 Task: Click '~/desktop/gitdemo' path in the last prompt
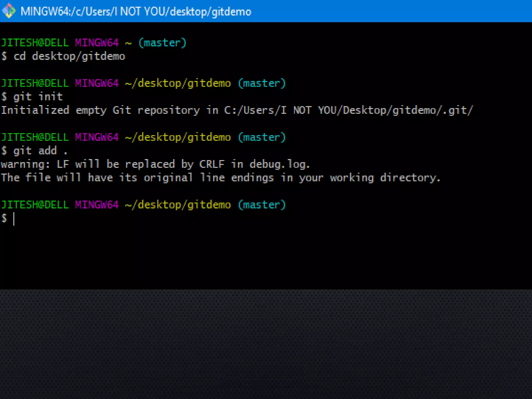(x=178, y=205)
